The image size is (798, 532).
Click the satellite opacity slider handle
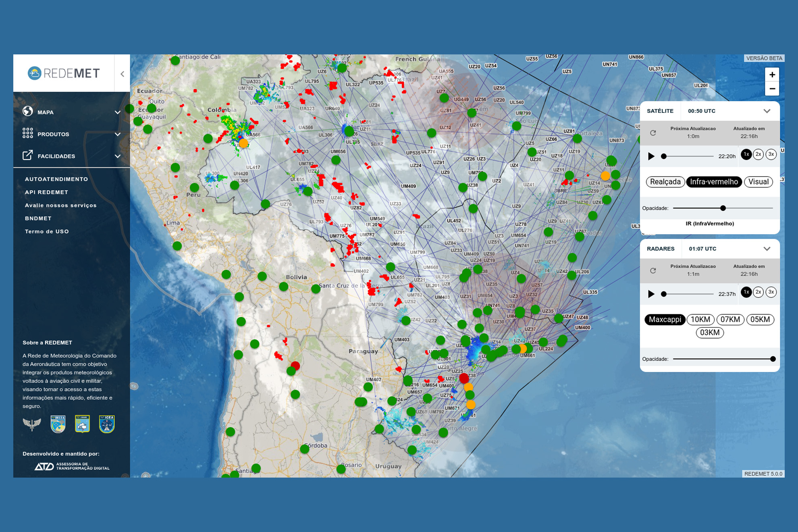[x=723, y=208]
